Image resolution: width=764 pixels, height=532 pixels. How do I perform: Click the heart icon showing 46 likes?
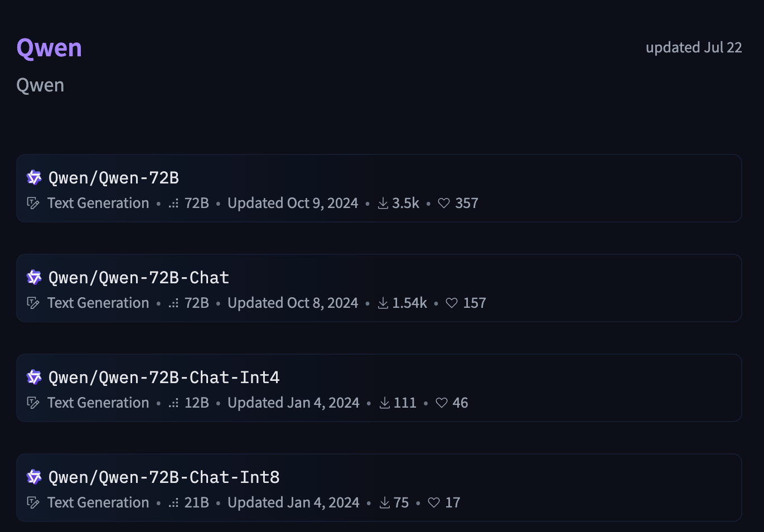(442, 403)
